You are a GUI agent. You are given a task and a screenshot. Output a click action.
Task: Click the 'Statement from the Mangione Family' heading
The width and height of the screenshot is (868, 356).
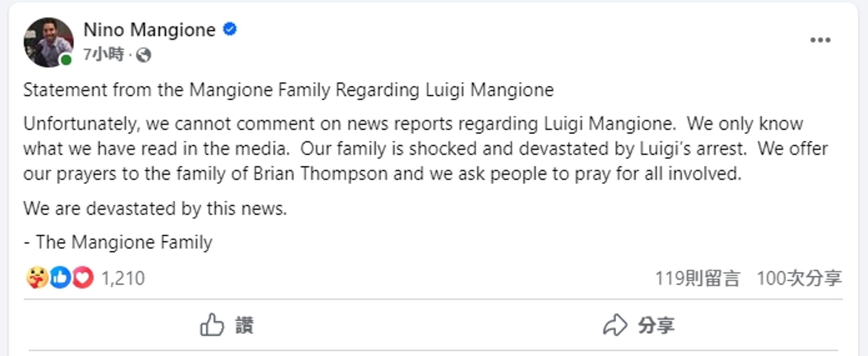click(288, 90)
